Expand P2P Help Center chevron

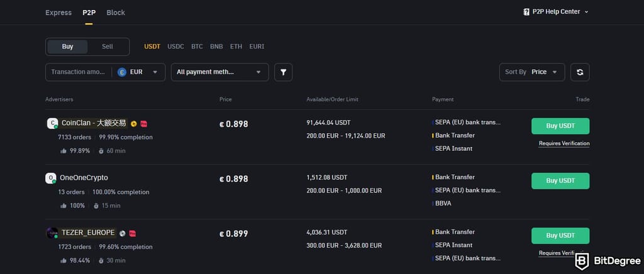587,12
